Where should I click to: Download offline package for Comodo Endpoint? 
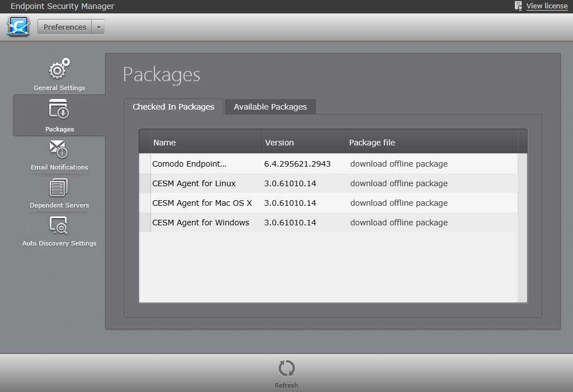coord(398,164)
